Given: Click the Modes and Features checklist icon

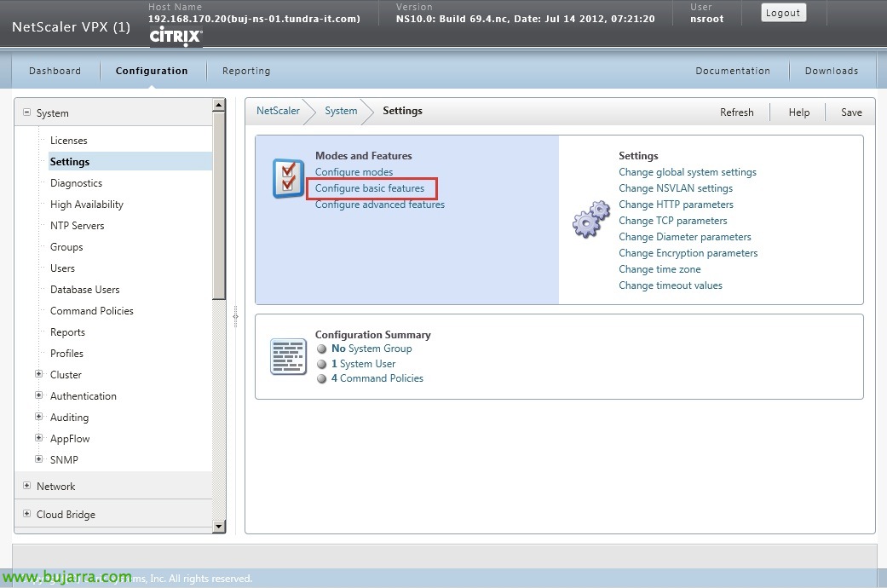Looking at the screenshot, I should pyautogui.click(x=289, y=178).
